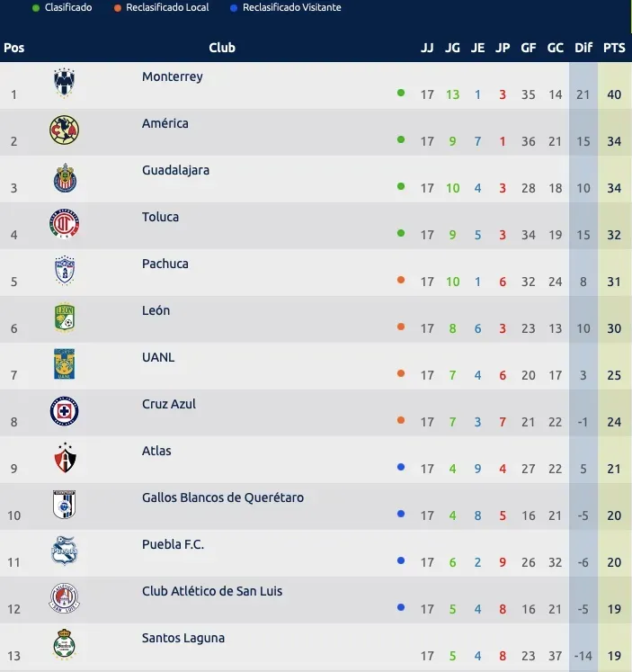Click the blue Reclasificado Visitante legend dot
The image size is (632, 672).
click(x=233, y=8)
